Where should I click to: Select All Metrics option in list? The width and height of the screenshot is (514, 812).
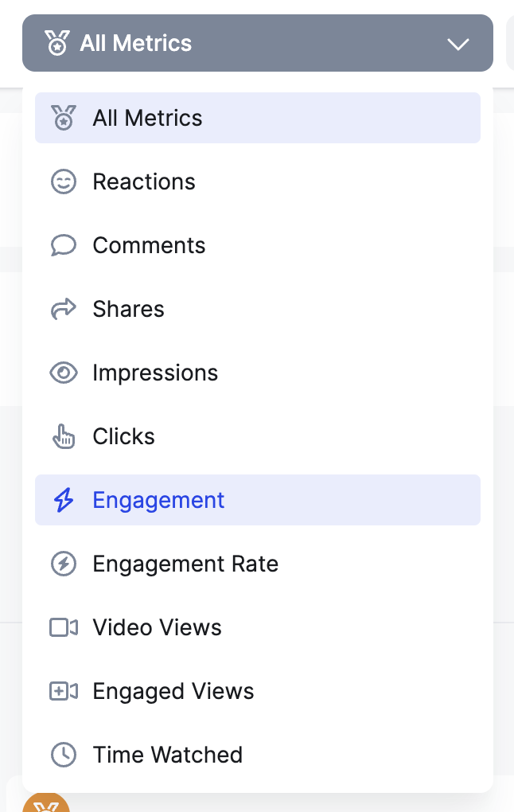[x=147, y=118]
